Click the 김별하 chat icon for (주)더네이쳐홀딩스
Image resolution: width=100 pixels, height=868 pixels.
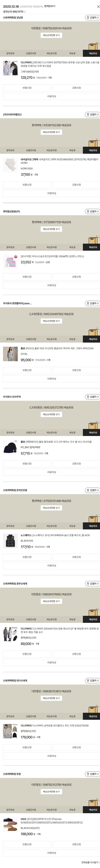point(92,114)
